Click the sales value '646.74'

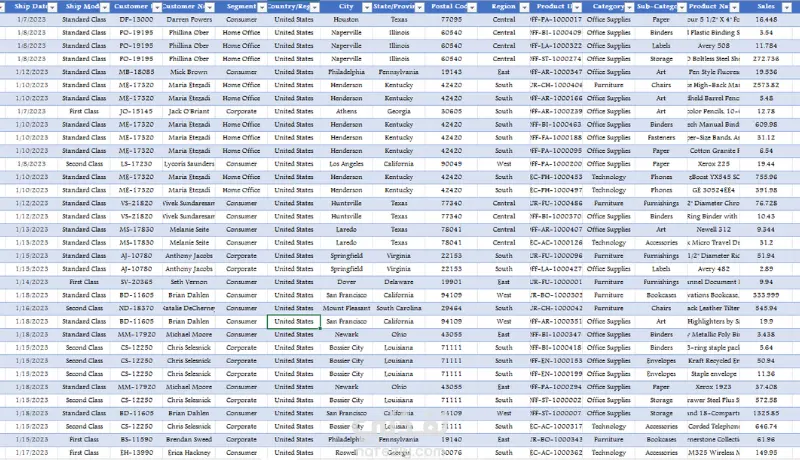[766, 426]
